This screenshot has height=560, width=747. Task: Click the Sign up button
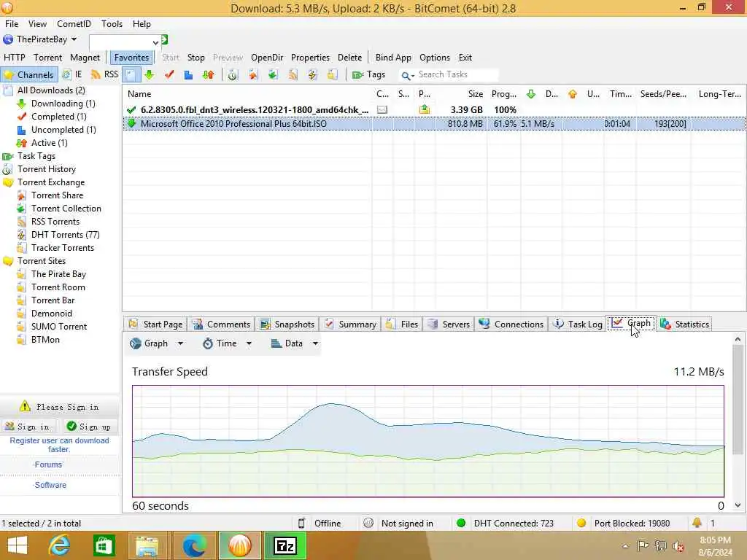tap(89, 427)
